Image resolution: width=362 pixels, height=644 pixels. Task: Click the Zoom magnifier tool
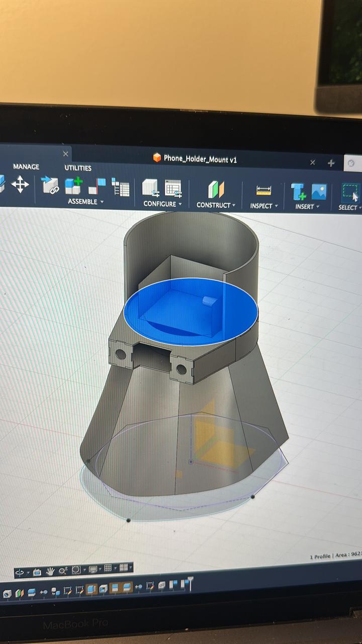point(63,571)
